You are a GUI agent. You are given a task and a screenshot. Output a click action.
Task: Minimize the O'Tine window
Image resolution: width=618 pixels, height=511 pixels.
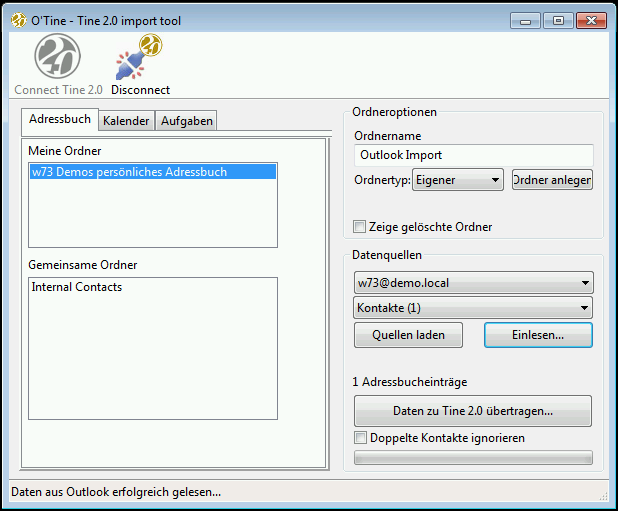[x=528, y=20]
